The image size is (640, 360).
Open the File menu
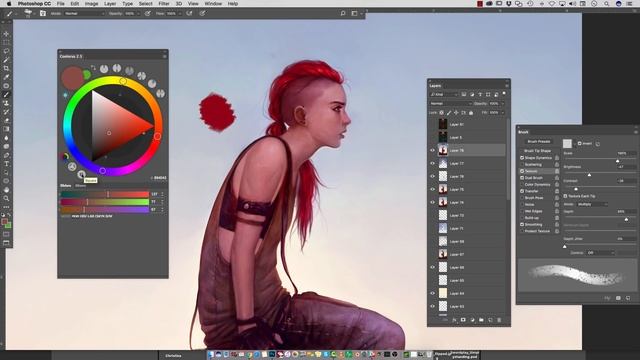(x=60, y=4)
